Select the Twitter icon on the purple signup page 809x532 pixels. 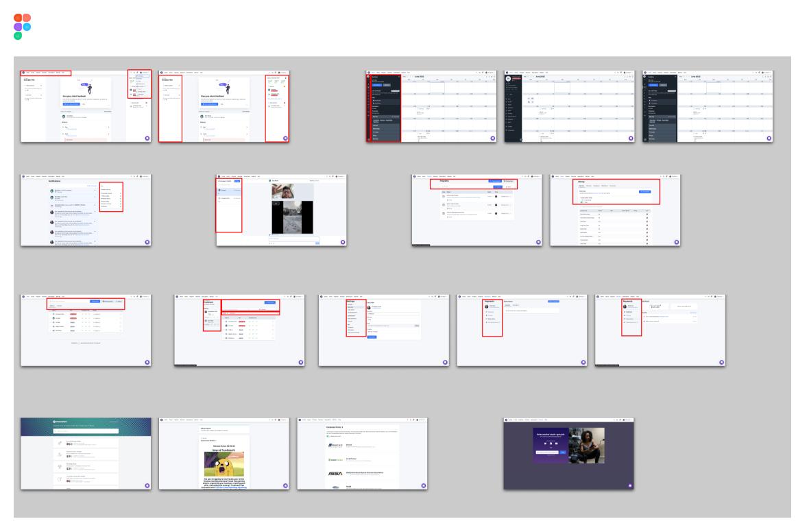pos(545,444)
